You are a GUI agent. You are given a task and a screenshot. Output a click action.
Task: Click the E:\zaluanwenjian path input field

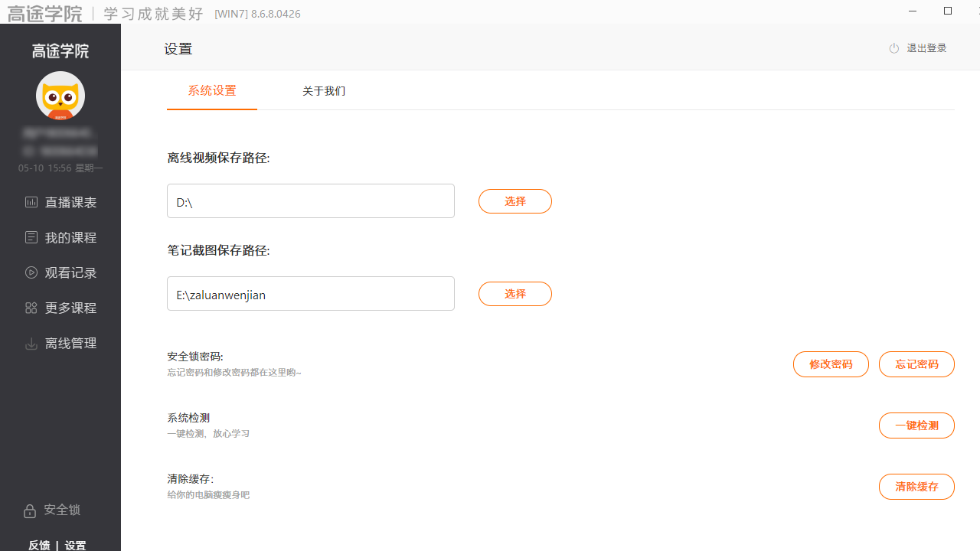310,293
